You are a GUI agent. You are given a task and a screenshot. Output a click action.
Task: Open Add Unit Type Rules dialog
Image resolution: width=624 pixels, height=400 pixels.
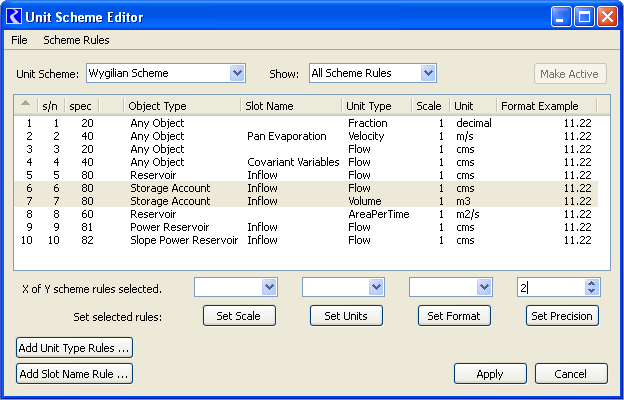[x=74, y=348]
